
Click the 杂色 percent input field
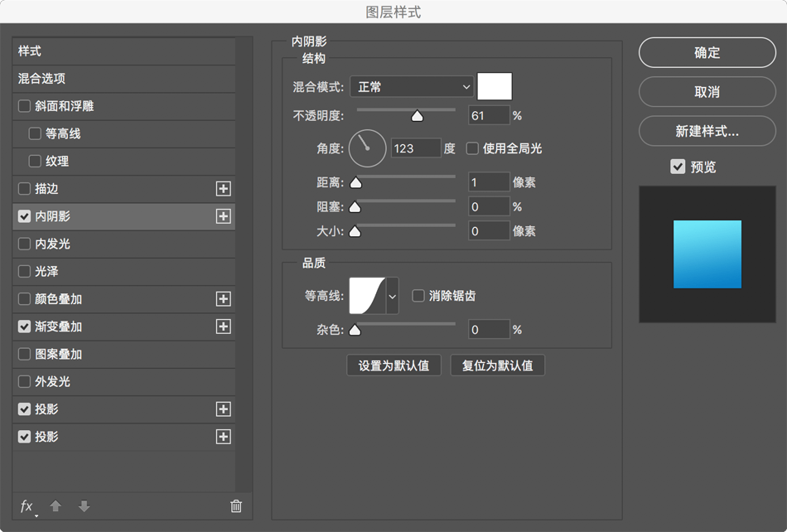point(490,330)
